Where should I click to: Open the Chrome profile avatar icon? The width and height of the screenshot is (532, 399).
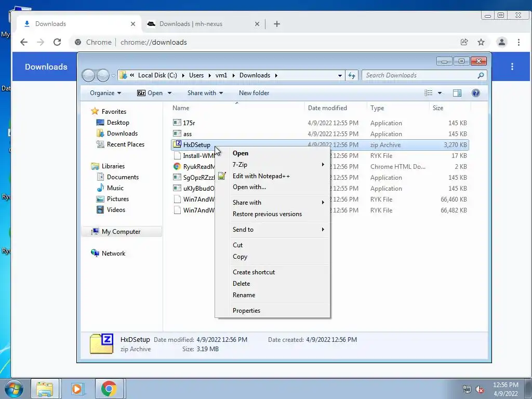coord(501,42)
